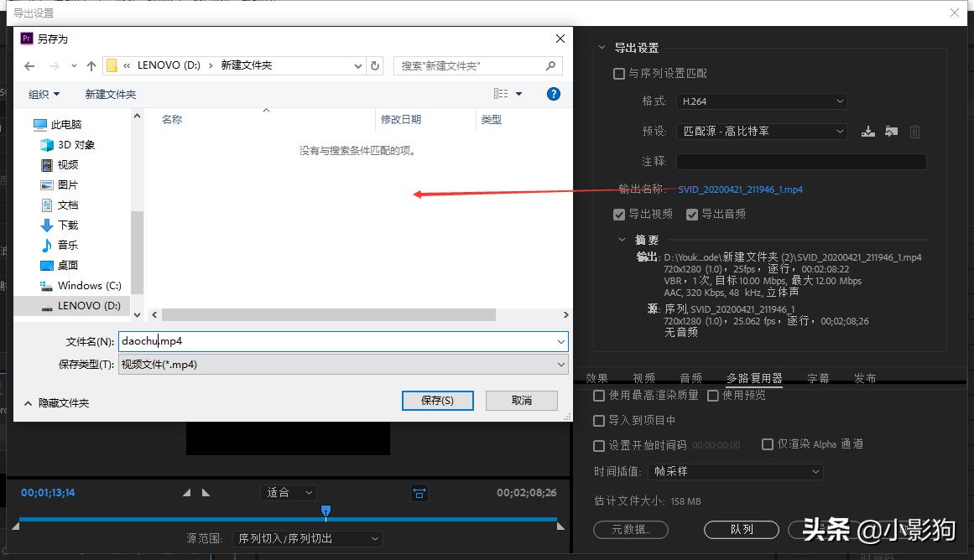This screenshot has height=560, width=974.
Task: Open Save As help icon
Action: 553,94
